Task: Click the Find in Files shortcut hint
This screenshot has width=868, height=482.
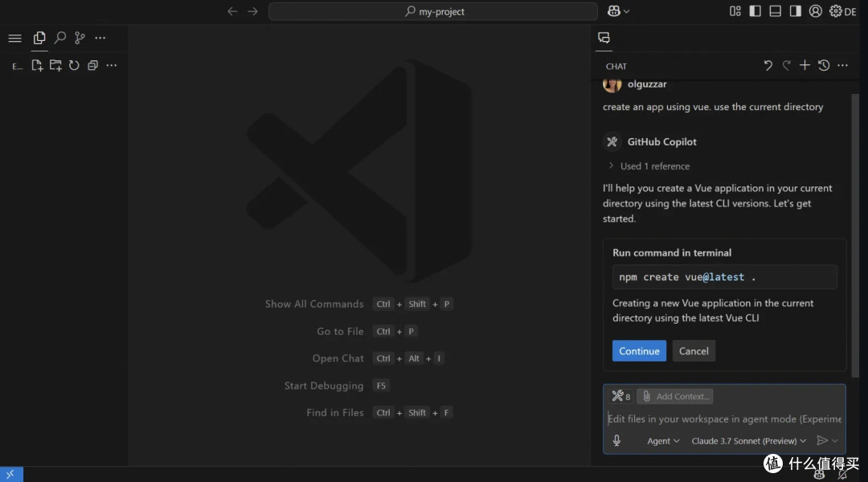Action: pos(379,412)
